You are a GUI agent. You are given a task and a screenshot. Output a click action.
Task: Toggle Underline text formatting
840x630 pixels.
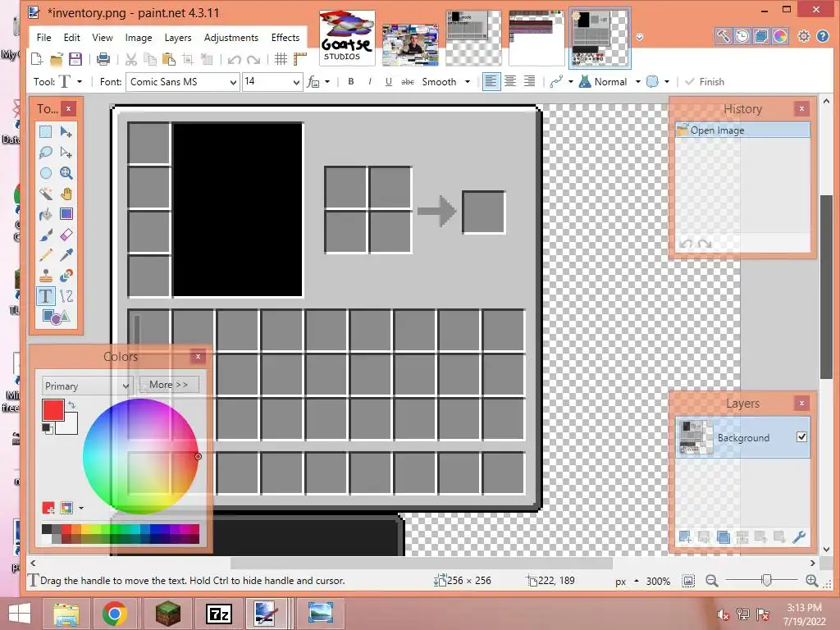pos(388,81)
